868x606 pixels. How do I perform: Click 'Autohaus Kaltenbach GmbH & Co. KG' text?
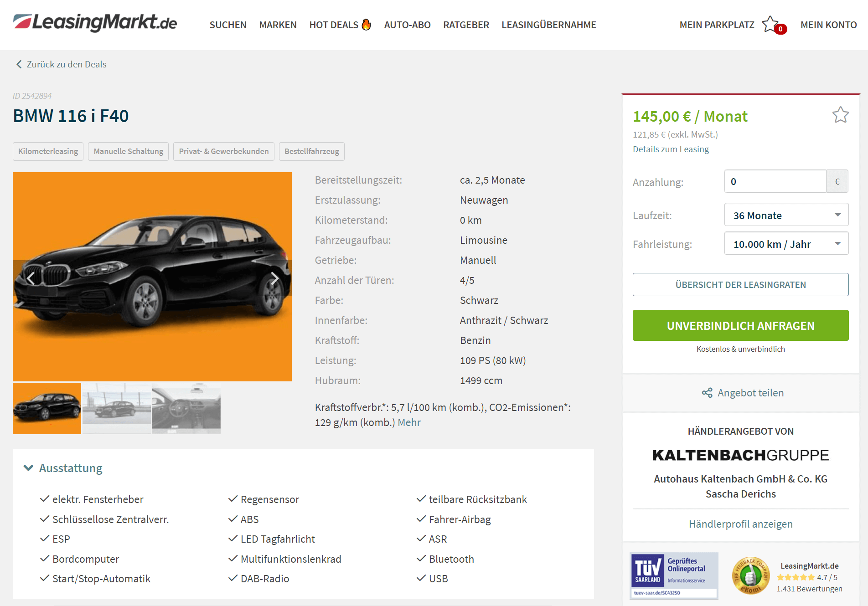(x=740, y=479)
